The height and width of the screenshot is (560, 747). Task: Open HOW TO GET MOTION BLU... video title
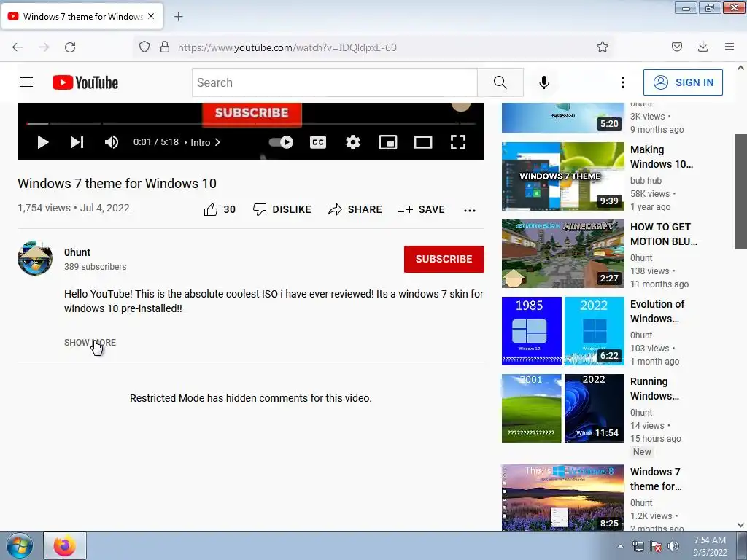coord(664,234)
